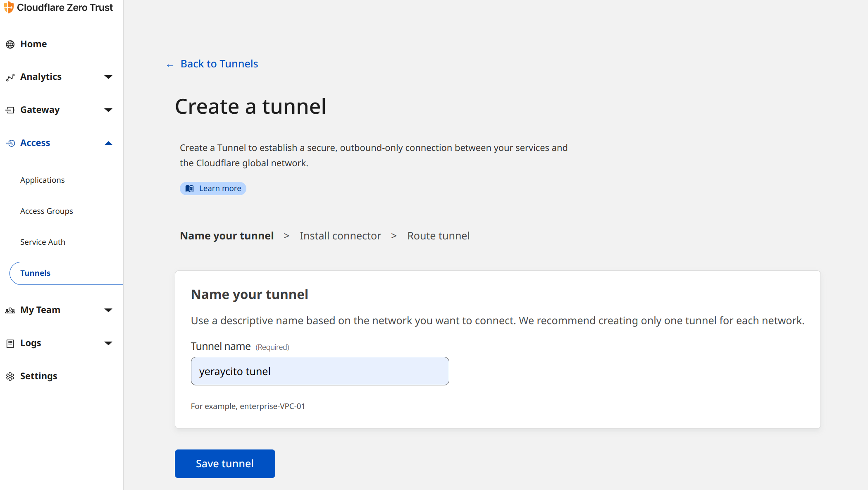Expand the My Team section arrow

click(108, 310)
